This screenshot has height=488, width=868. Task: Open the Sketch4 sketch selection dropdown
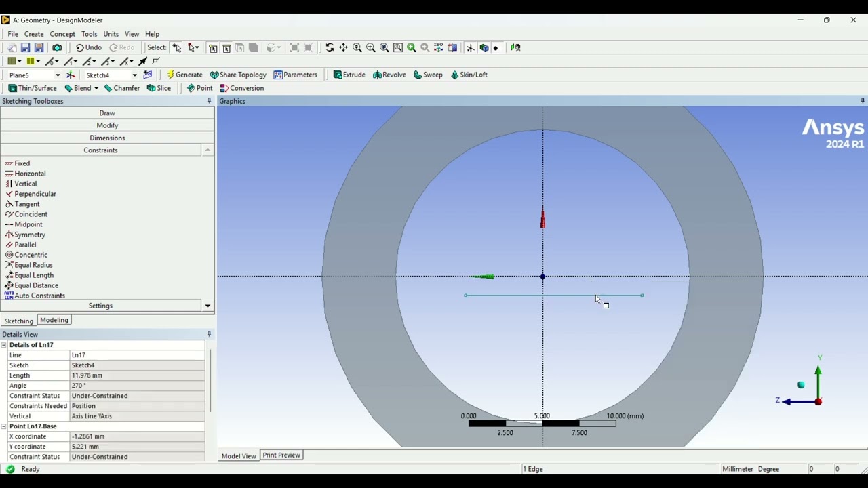[x=134, y=75]
